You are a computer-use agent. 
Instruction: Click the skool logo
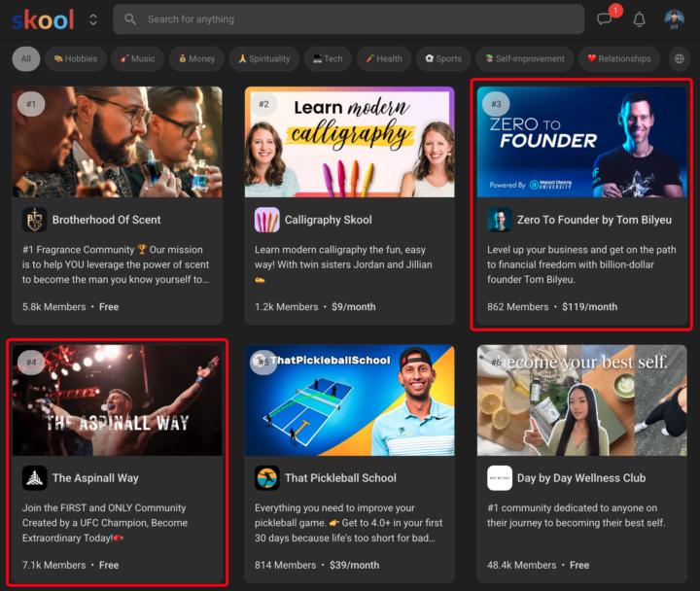pyautogui.click(x=43, y=19)
